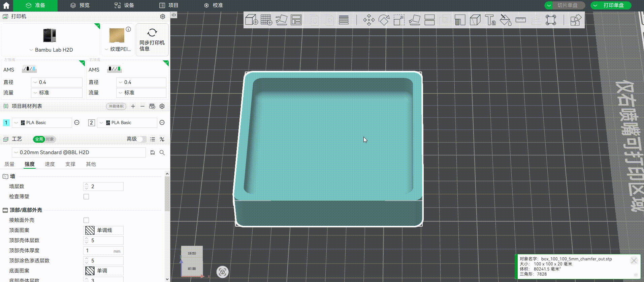Open the 顶面图案 单调线 dropdown

tap(103, 230)
